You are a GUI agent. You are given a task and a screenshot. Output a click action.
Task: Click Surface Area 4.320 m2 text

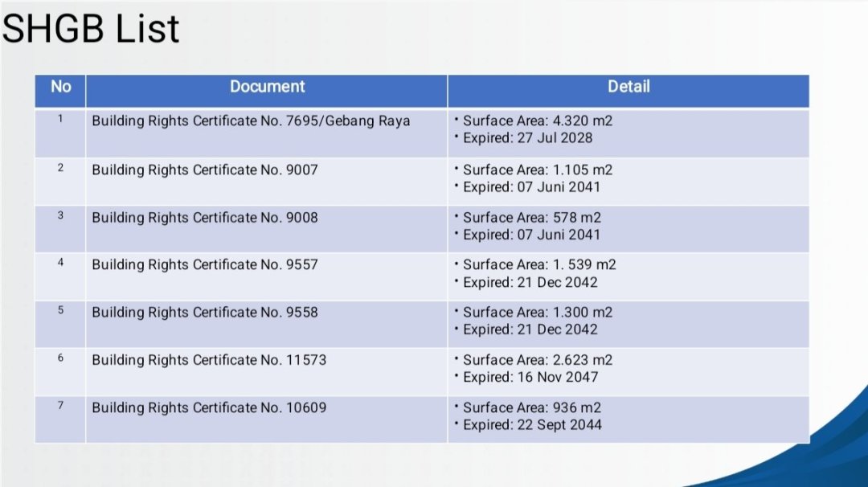538,121
